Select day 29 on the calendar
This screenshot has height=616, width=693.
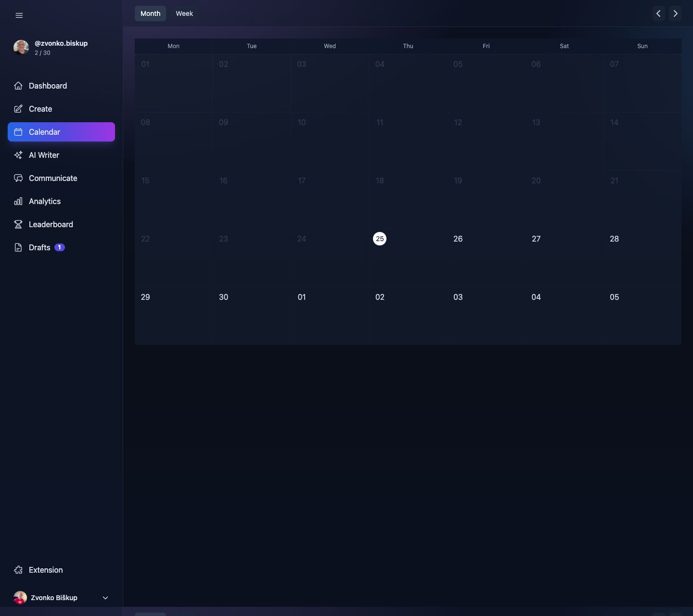(145, 297)
